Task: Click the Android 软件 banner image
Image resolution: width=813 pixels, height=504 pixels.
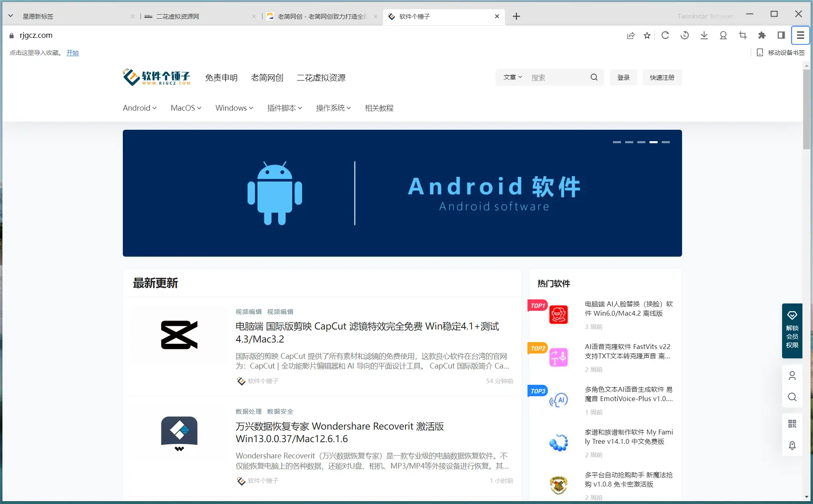Action: click(x=402, y=193)
